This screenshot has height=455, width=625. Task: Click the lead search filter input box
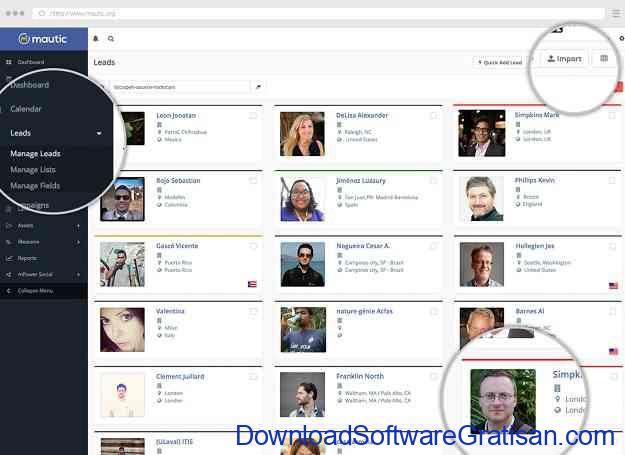click(x=180, y=87)
